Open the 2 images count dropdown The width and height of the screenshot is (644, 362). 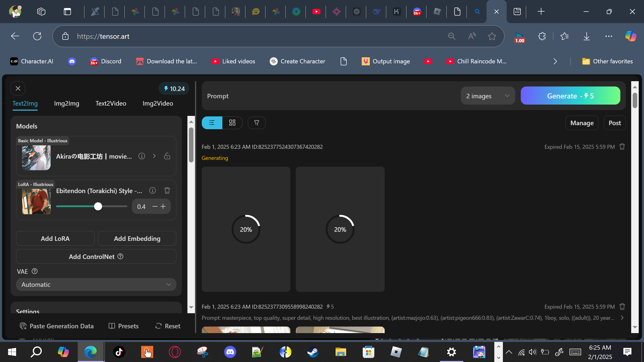[x=488, y=96]
